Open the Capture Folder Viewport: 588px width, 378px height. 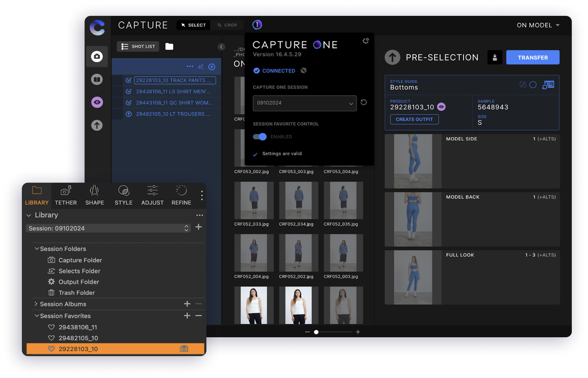click(75, 260)
